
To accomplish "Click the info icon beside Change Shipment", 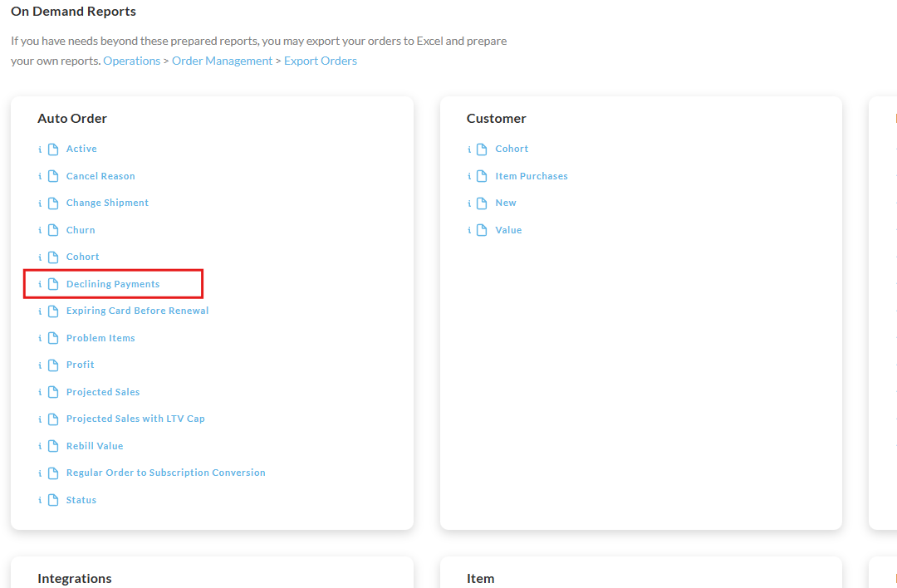I will pos(40,203).
